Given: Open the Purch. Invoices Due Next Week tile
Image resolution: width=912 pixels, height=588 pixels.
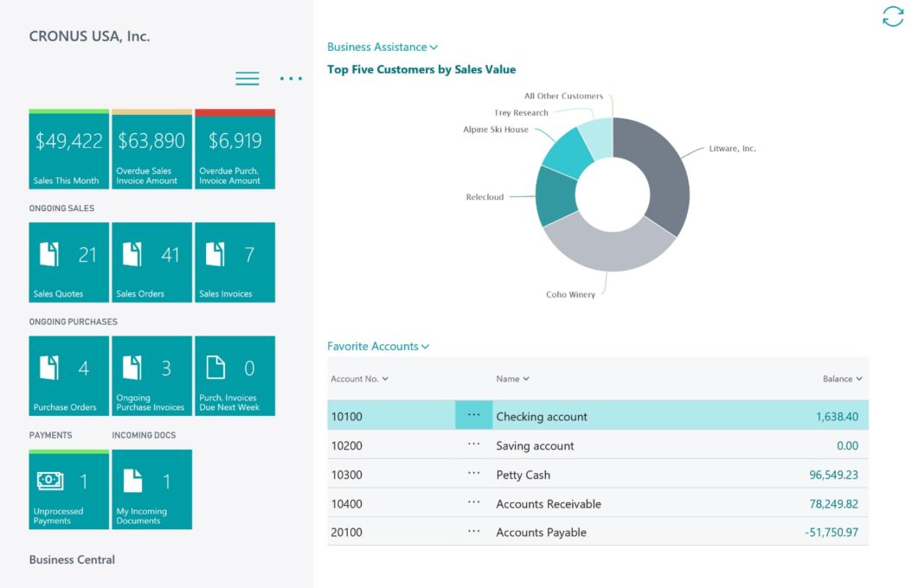Looking at the screenshot, I should pyautogui.click(x=235, y=375).
